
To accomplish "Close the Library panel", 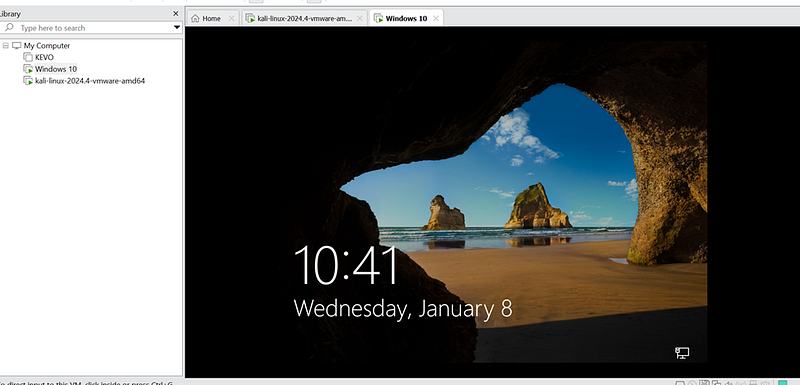I will tap(176, 14).
